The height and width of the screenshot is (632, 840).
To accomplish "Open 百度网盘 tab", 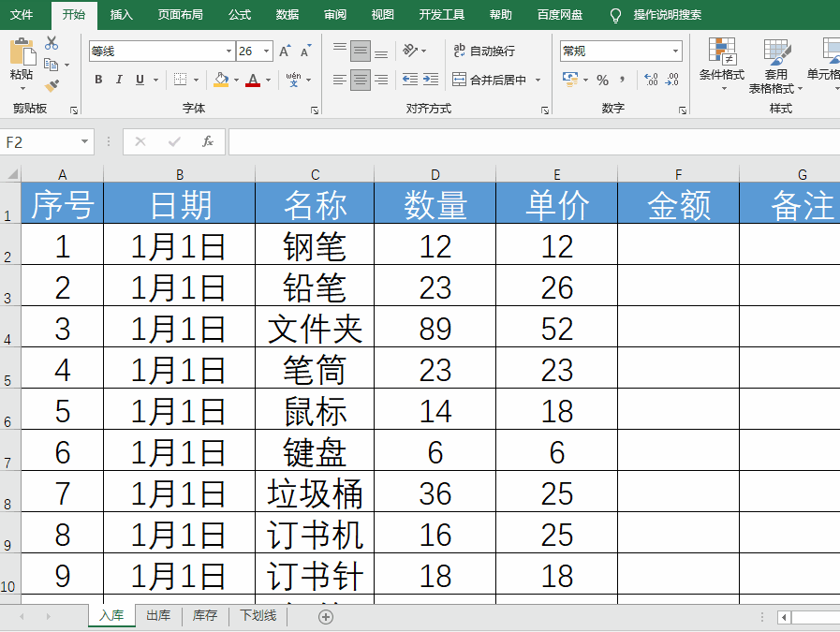I will pyautogui.click(x=560, y=14).
